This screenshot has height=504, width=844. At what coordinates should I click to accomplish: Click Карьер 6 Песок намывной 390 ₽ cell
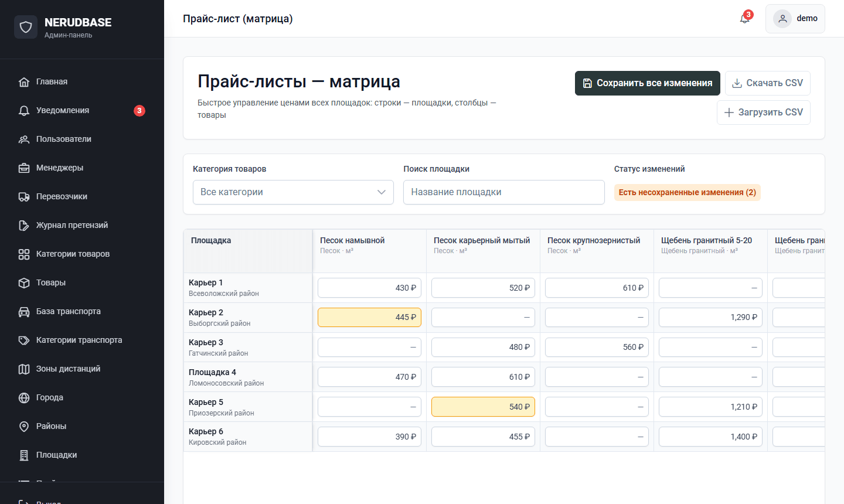click(x=369, y=437)
